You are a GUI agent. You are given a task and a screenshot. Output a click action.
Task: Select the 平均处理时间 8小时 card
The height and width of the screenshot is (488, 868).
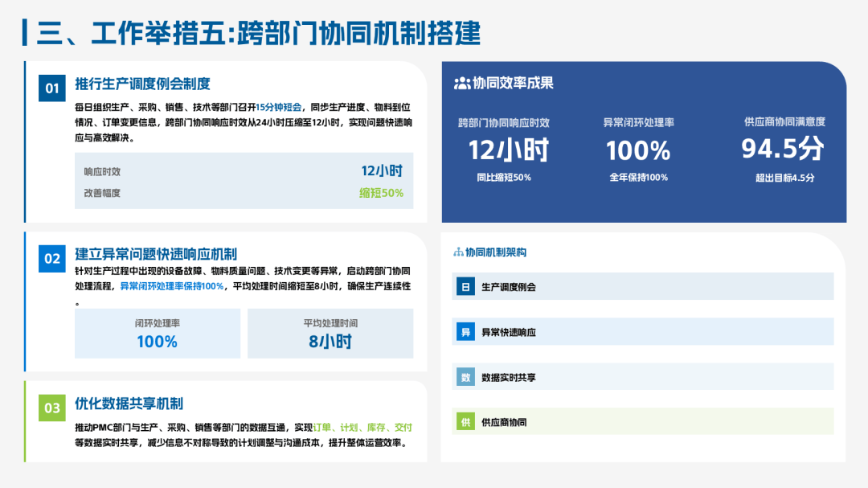pos(330,333)
